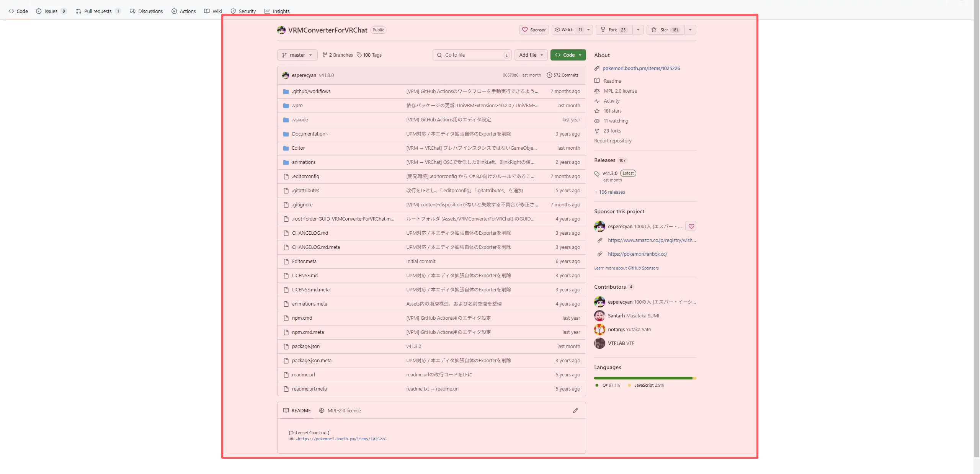The height and width of the screenshot is (474, 980).
Task: Open the .github/workflows folder
Action: (311, 92)
